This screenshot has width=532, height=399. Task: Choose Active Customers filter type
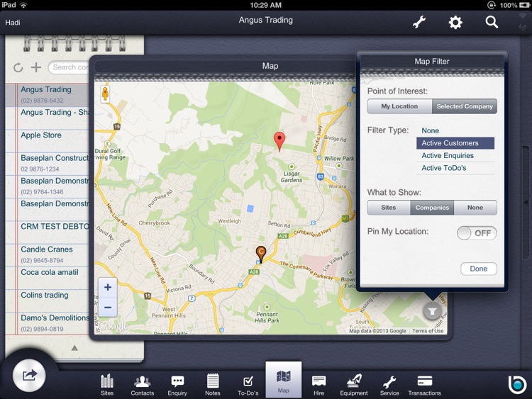(x=455, y=143)
